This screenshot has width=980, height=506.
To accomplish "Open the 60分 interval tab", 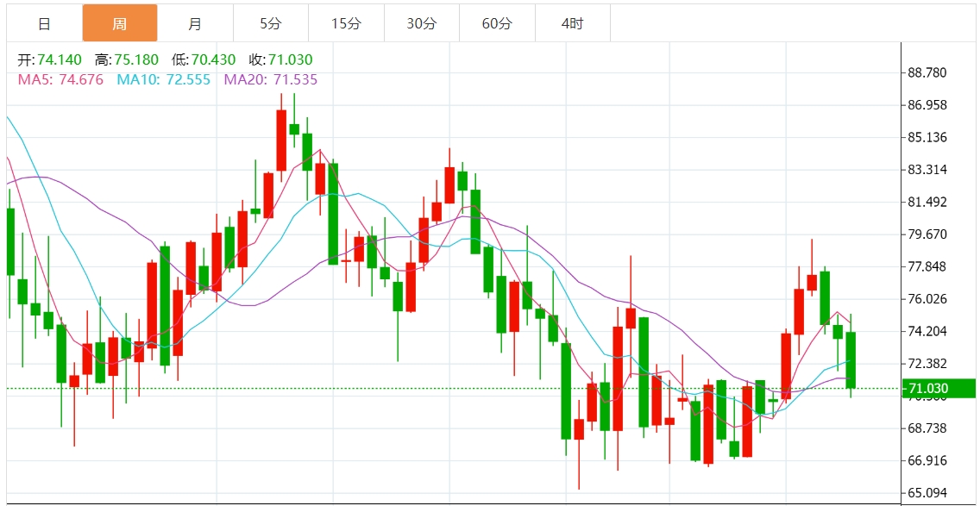I will (498, 24).
